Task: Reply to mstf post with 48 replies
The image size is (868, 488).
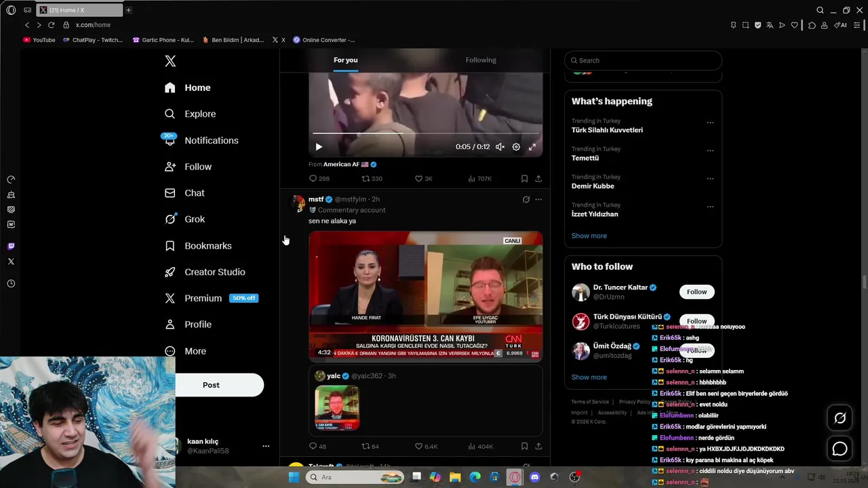Action: pyautogui.click(x=317, y=447)
